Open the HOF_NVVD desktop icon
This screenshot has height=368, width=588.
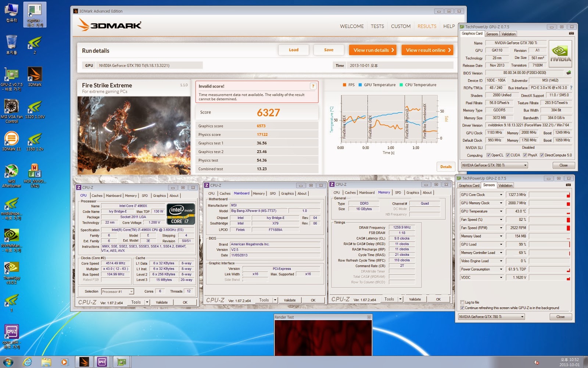click(35, 176)
